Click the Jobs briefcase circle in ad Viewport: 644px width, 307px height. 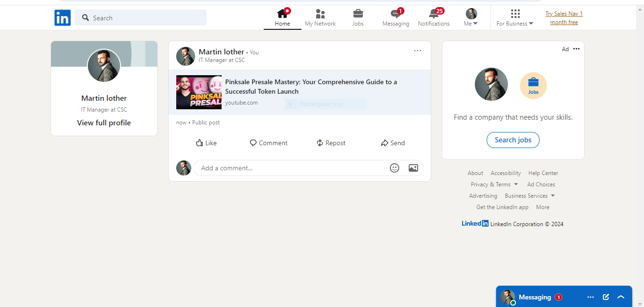click(533, 86)
